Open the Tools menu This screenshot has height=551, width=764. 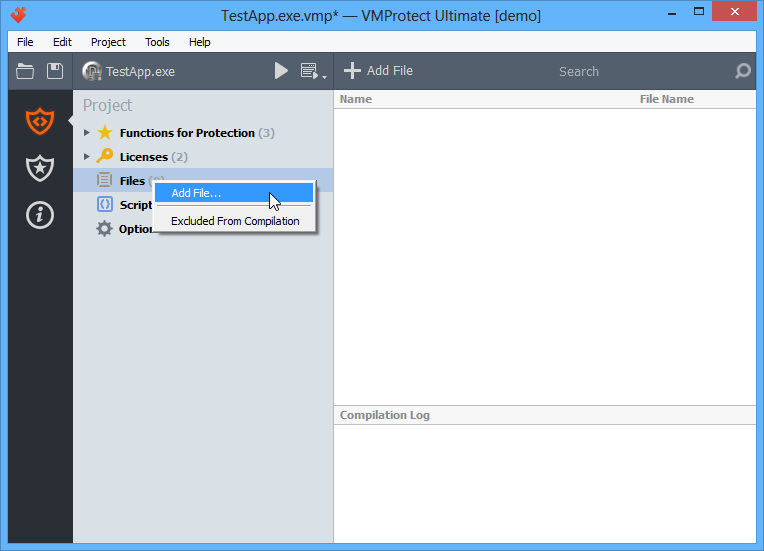[x=157, y=42]
